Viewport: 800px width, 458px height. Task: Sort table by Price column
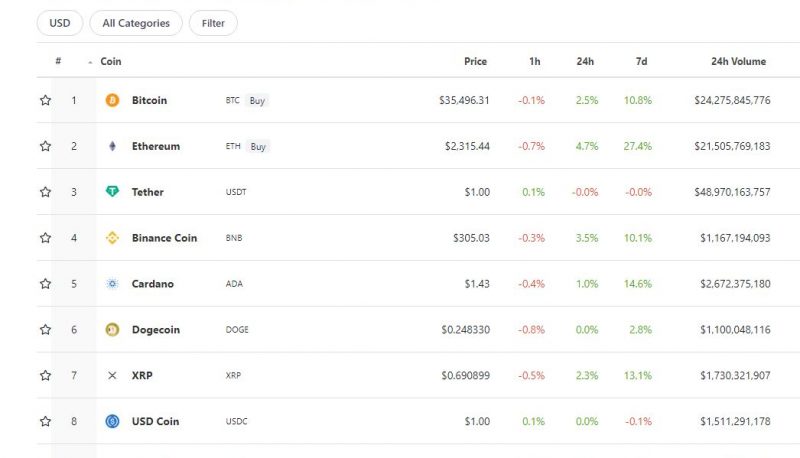point(475,62)
